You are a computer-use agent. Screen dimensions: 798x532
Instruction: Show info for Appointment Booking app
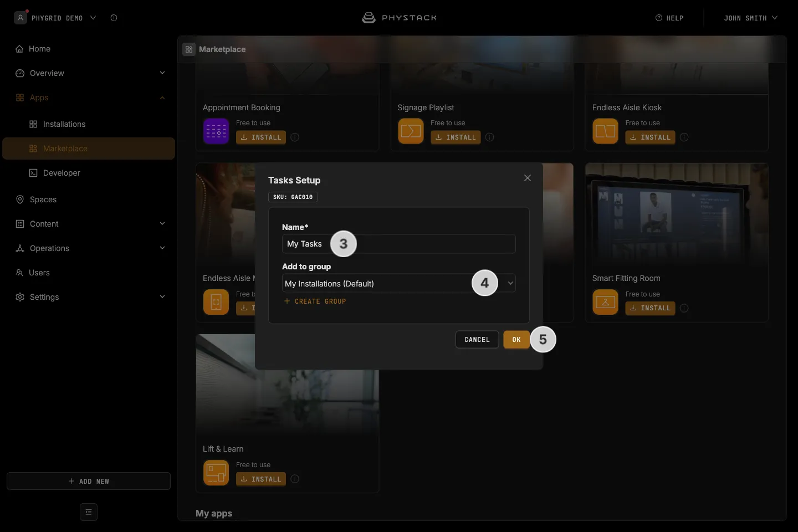pyautogui.click(x=295, y=137)
